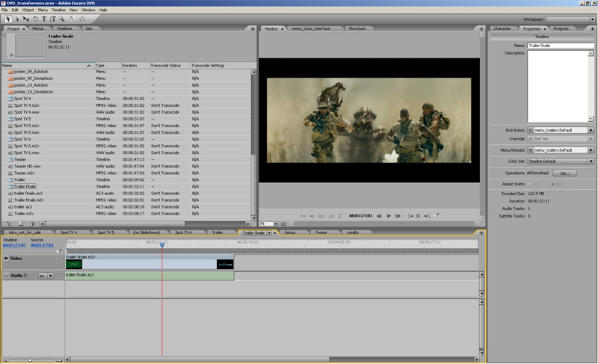Screen dimensions: 598x364
Task: Open the Color Set dropdown
Action: pos(560,161)
